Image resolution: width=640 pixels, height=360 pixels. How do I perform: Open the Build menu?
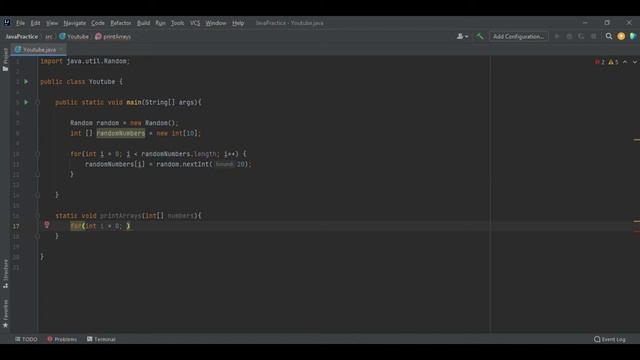pos(144,23)
